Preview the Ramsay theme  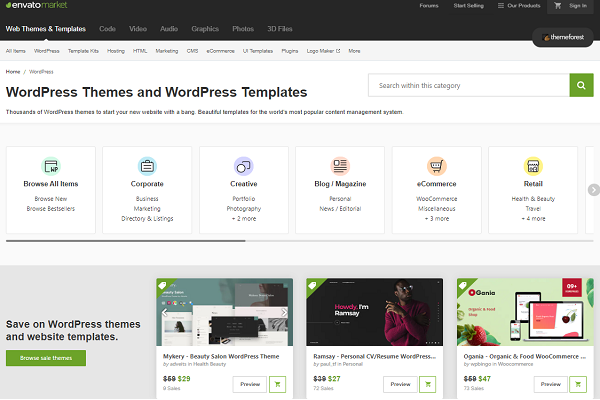click(x=400, y=384)
